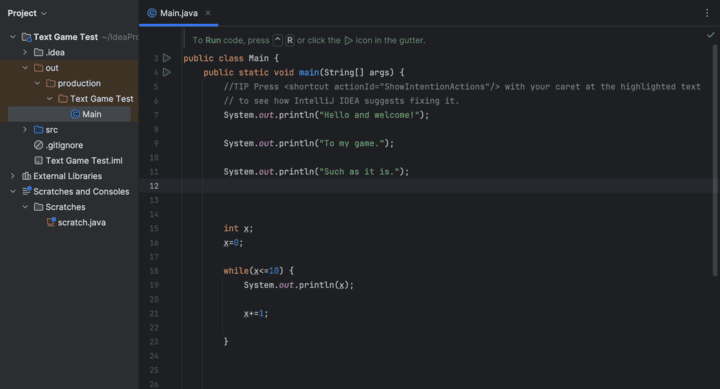This screenshot has height=389, width=720.
Task: Click the 'x=0;' assignment line
Action: pyautogui.click(x=233, y=242)
